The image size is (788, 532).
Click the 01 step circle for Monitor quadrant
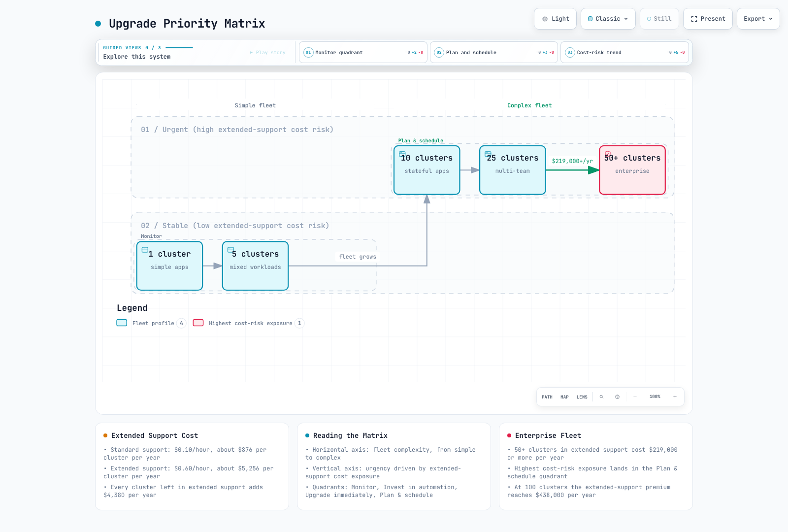(x=308, y=52)
